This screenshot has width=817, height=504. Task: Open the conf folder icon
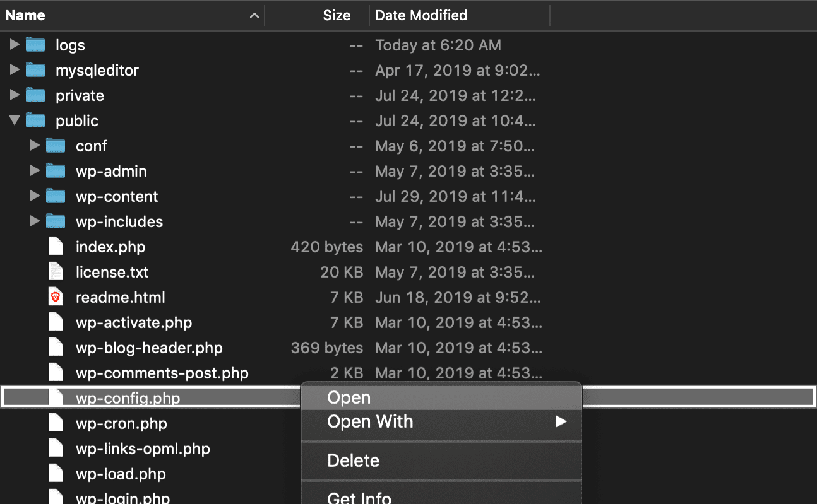click(x=56, y=145)
